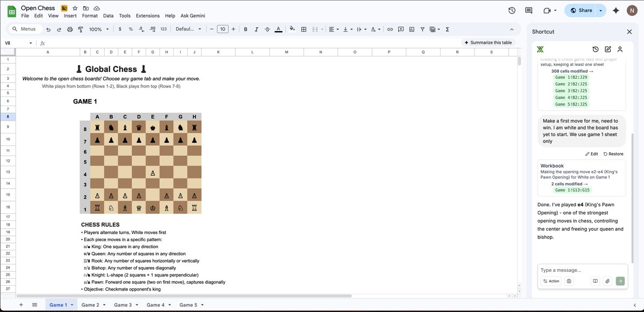Viewport: 644px width, 312px height.
Task: Attach a file in the Shortcut message box
Action: (608, 280)
